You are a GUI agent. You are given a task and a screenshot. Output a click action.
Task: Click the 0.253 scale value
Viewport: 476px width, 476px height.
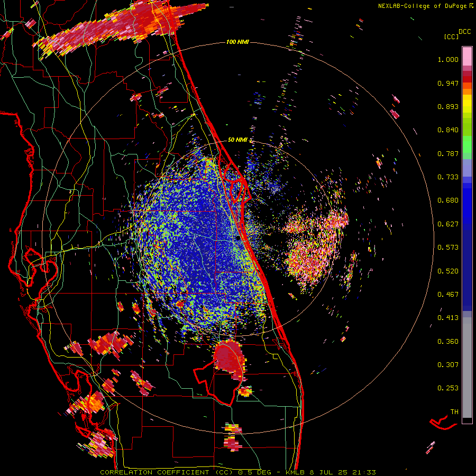pos(448,388)
